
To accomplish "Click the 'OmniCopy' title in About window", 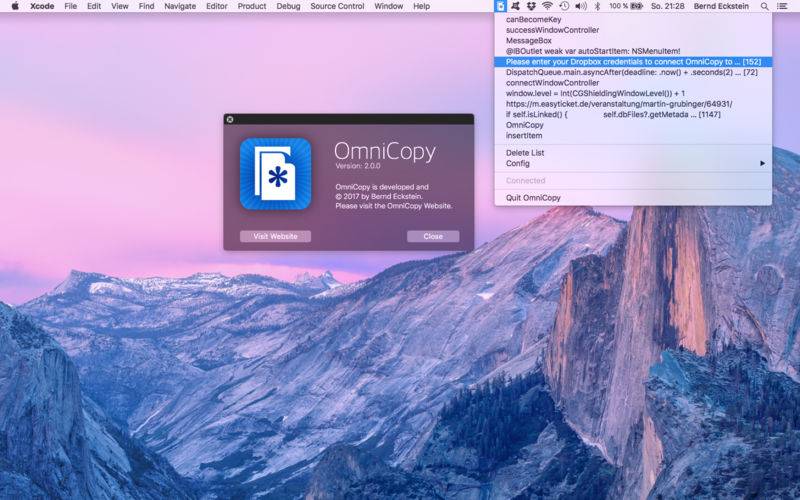I will coord(385,151).
